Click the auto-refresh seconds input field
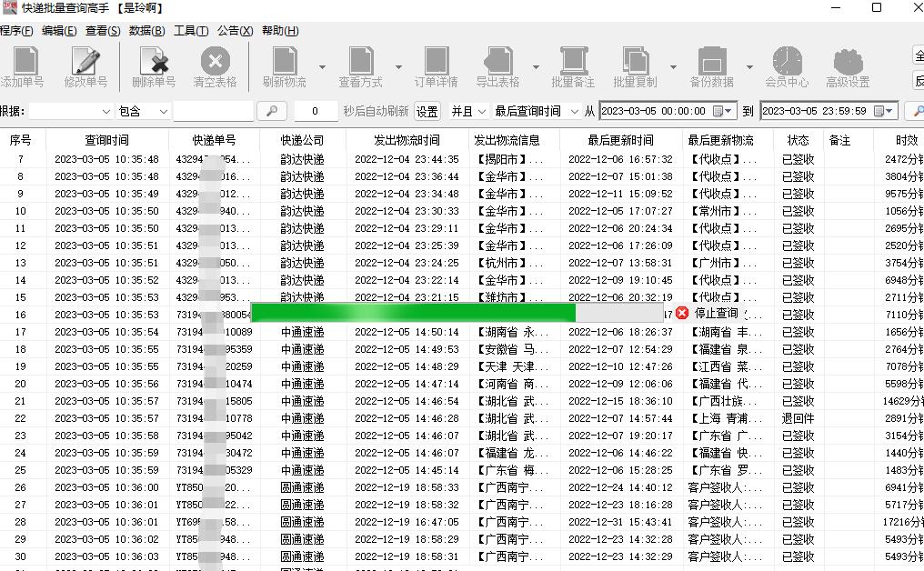This screenshot has height=571, width=924. point(315,111)
